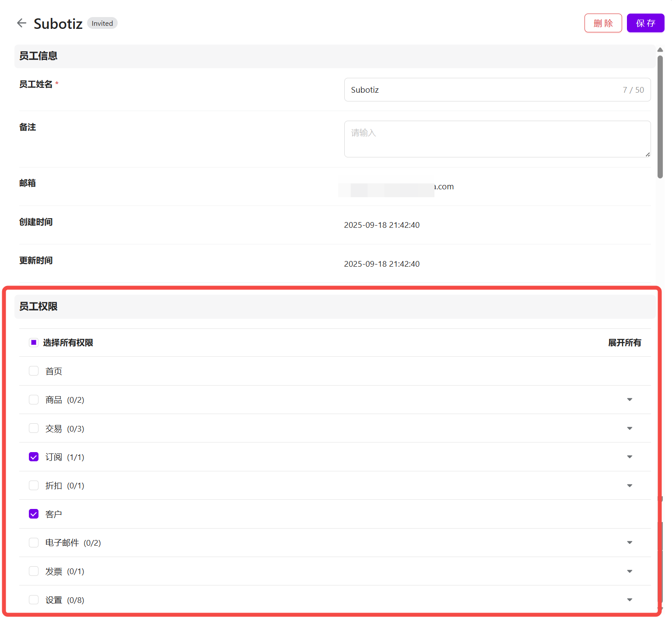Screen dimensions: 672x627
Task: Expand the 商品 permission row
Action: (x=630, y=400)
